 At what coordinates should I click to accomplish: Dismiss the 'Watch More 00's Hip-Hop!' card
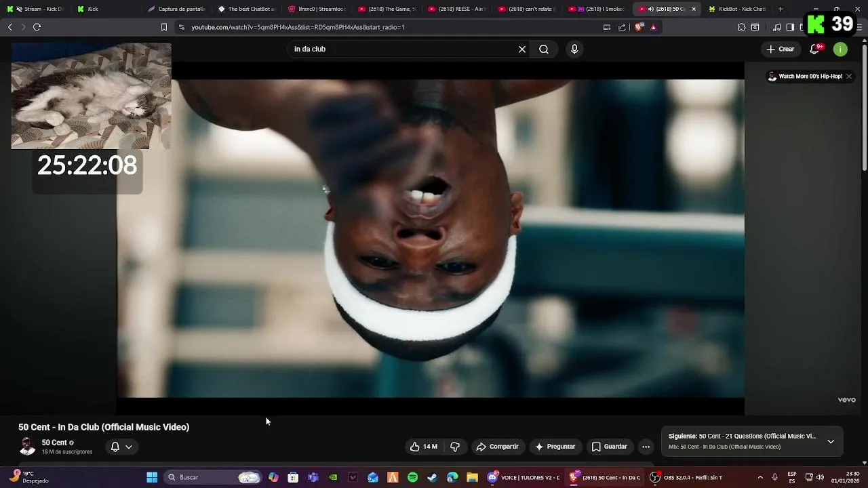pos(848,77)
